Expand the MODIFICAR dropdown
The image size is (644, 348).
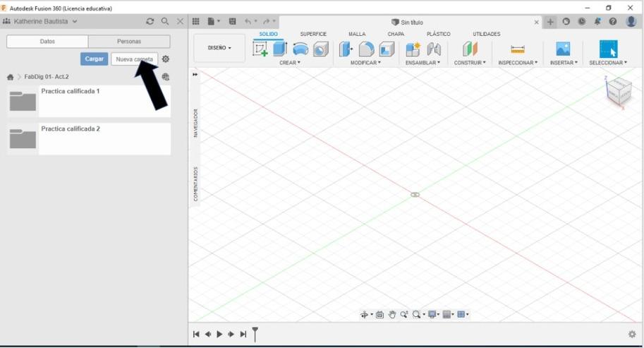(x=365, y=63)
